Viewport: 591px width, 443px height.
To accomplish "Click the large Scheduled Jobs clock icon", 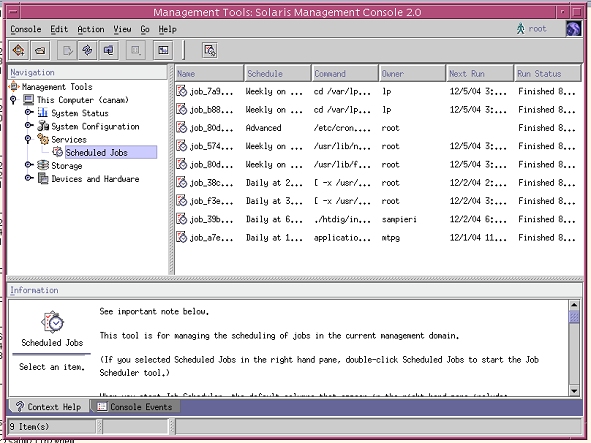I will click(52, 322).
